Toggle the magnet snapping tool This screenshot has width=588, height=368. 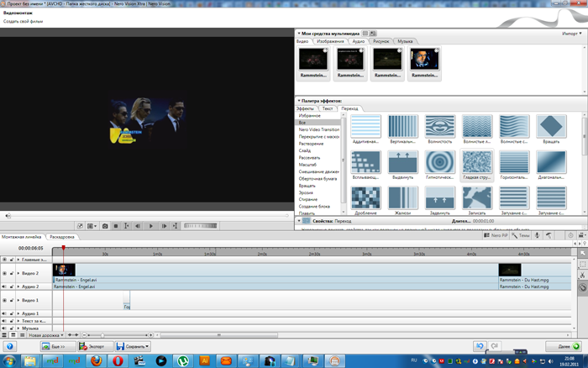583,287
